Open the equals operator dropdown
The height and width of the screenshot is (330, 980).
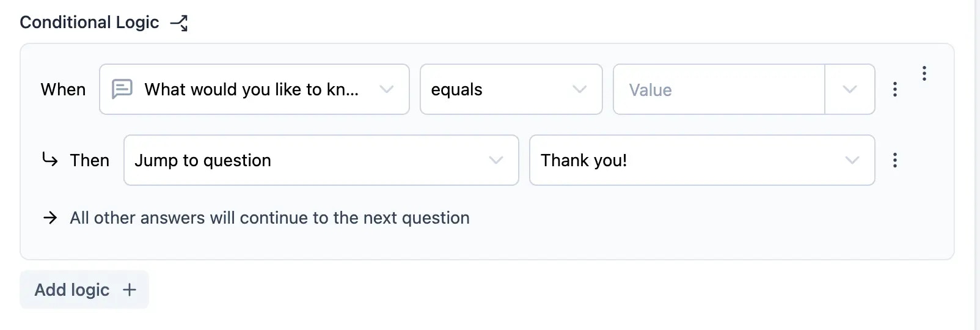point(511,89)
